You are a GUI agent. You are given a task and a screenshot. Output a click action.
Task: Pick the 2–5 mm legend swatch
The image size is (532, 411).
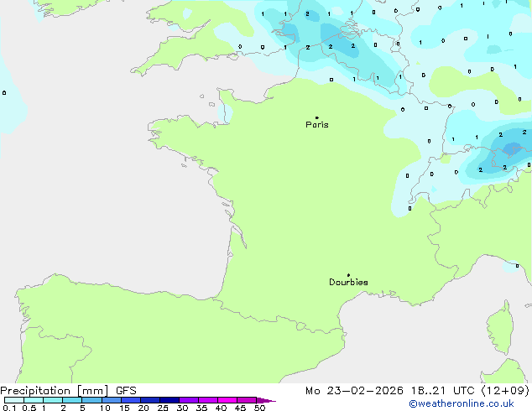click(72, 400)
